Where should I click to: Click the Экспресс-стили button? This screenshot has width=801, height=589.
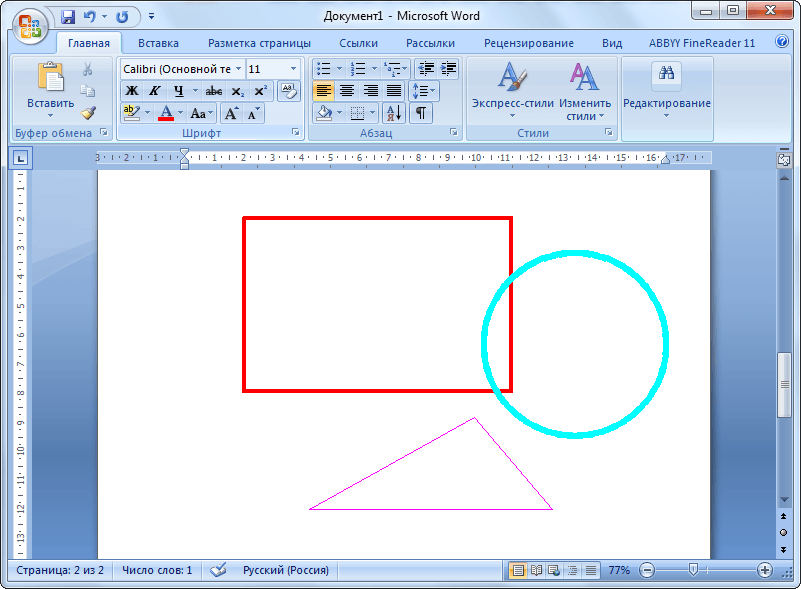coord(512,90)
